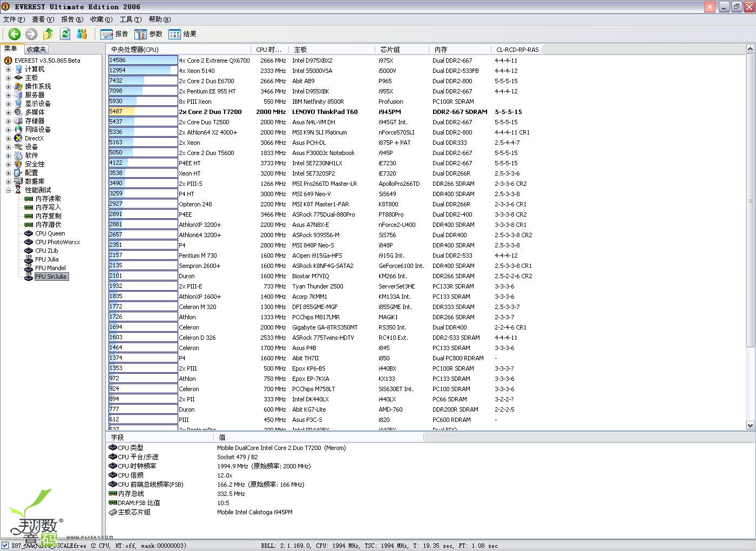Open the 结果 results toolbar button
The width and height of the screenshot is (756, 551).
183,34
